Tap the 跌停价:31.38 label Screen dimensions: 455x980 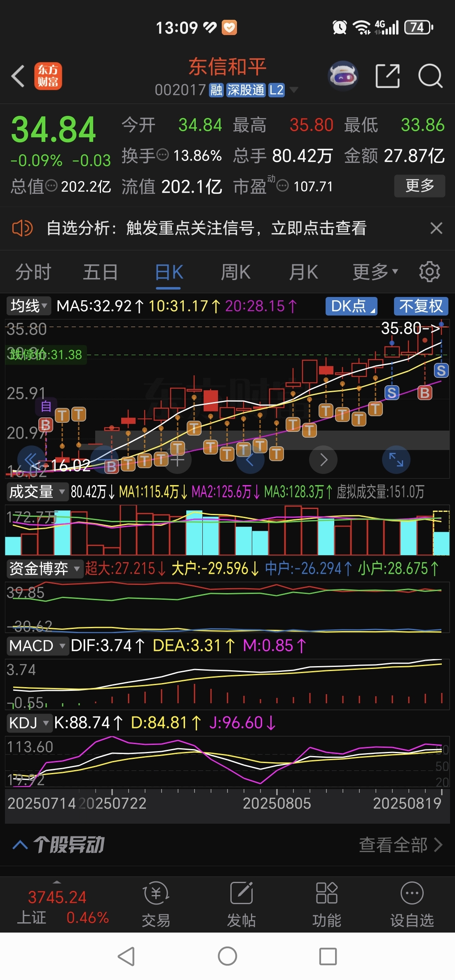pyautogui.click(x=45, y=354)
